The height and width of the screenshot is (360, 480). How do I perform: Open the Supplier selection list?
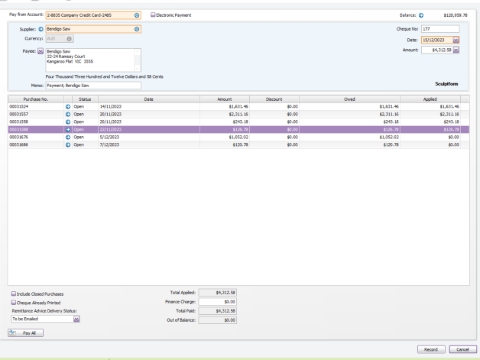tap(137, 29)
